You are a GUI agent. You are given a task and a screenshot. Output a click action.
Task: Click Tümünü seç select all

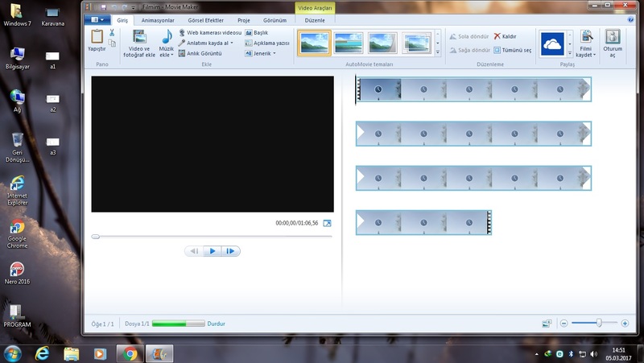coord(512,50)
